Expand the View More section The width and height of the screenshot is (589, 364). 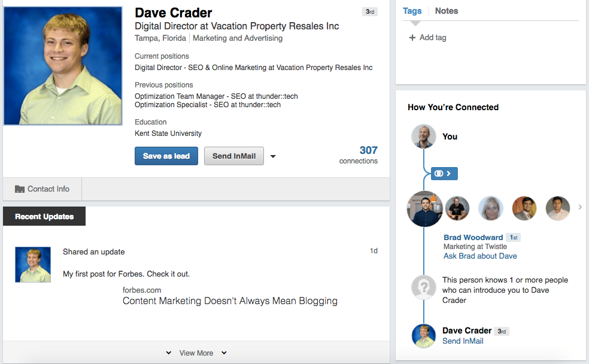(196, 353)
